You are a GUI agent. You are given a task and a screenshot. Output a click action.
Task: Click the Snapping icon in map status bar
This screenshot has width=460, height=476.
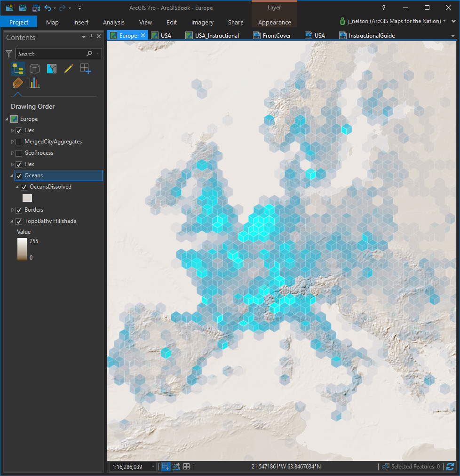[x=166, y=466]
